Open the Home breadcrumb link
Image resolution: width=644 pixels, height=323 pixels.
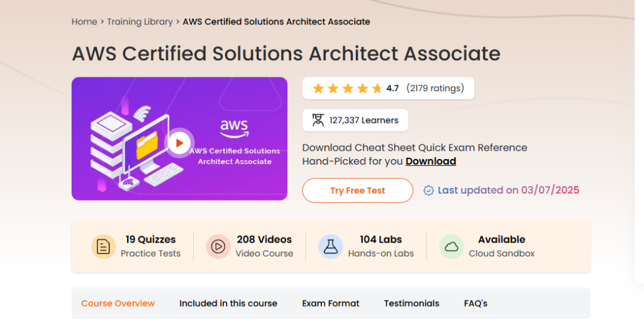pos(84,22)
